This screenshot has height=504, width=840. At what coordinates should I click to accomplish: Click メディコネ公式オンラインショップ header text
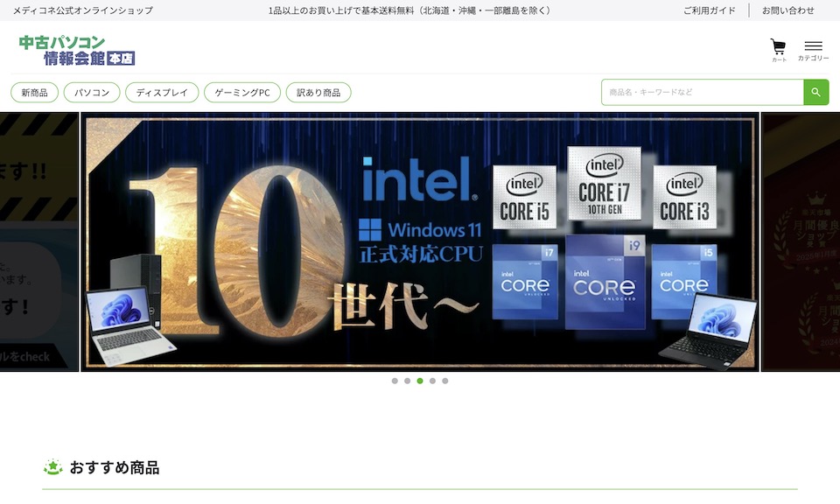click(x=83, y=10)
